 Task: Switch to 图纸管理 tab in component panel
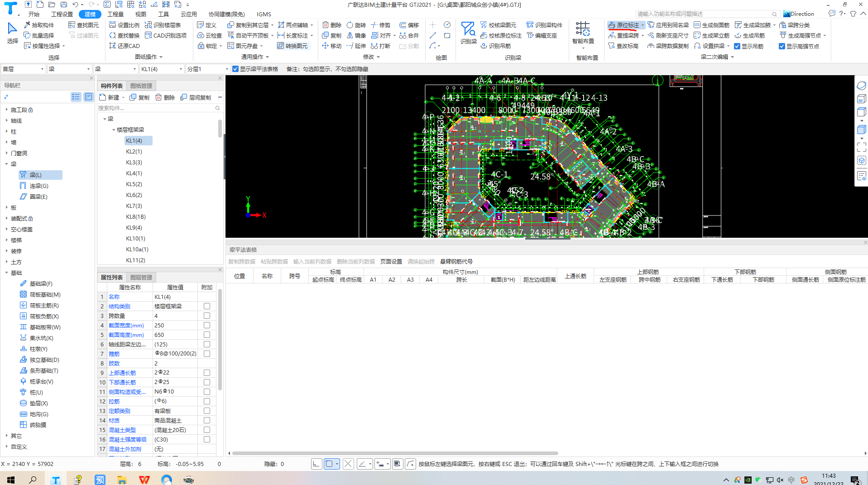[141, 86]
